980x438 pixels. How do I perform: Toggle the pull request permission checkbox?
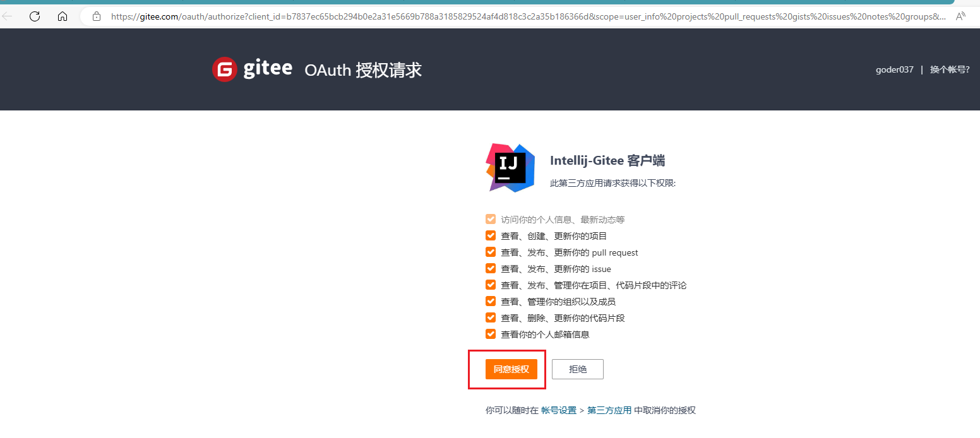[491, 252]
